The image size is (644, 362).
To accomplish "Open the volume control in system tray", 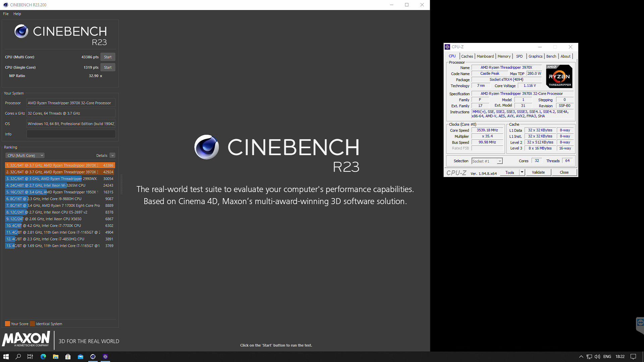I will (597, 357).
